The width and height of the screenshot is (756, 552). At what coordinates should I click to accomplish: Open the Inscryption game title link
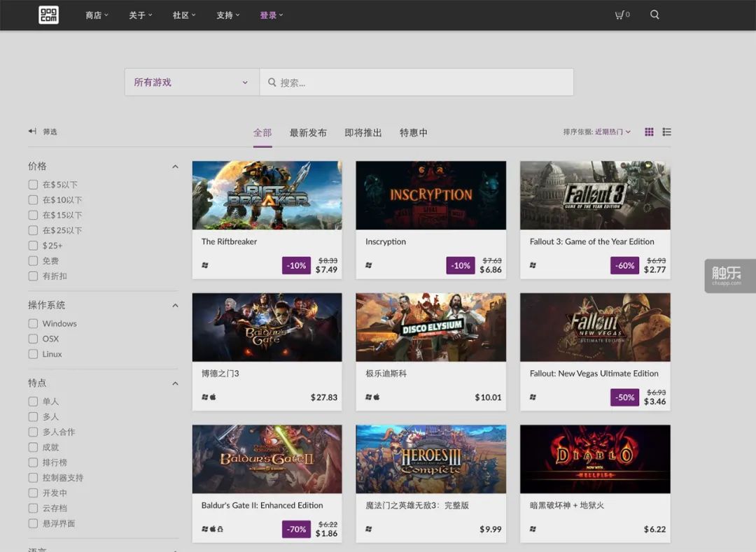(386, 242)
